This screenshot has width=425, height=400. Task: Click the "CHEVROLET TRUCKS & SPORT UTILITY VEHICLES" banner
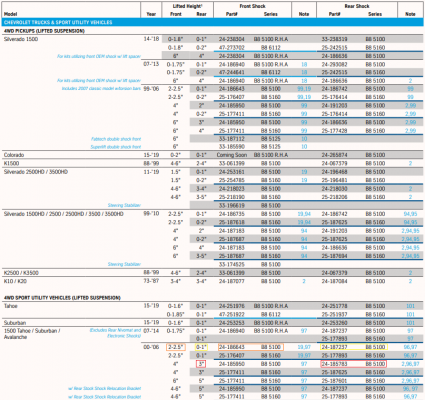coord(212,22)
